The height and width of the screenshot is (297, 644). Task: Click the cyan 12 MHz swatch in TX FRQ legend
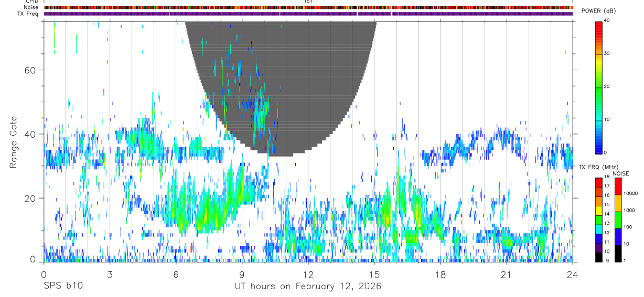click(x=598, y=229)
